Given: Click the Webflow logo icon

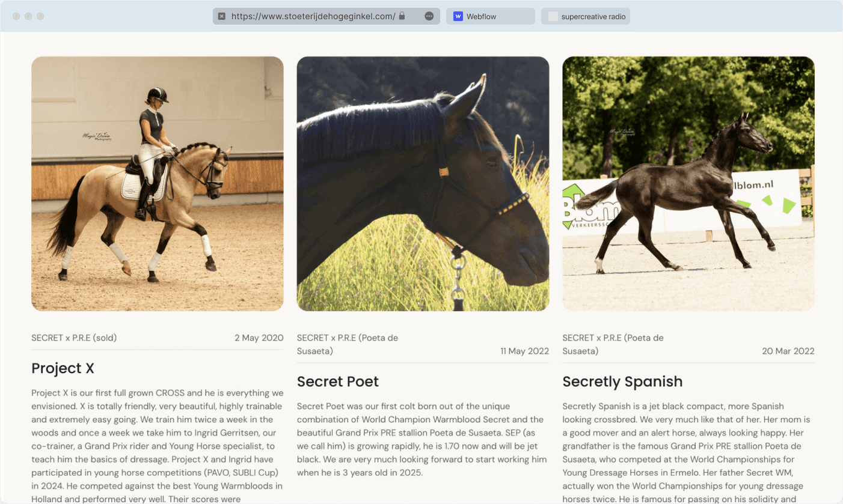Looking at the screenshot, I should [x=458, y=16].
